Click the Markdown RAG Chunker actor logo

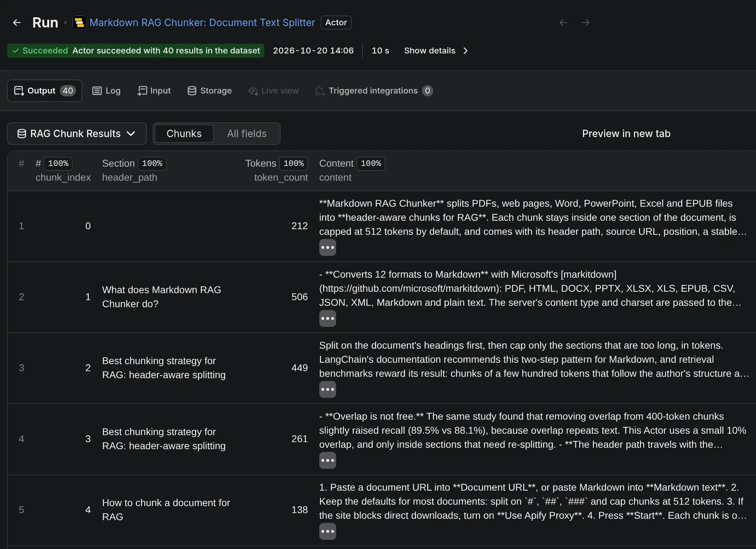point(79,23)
